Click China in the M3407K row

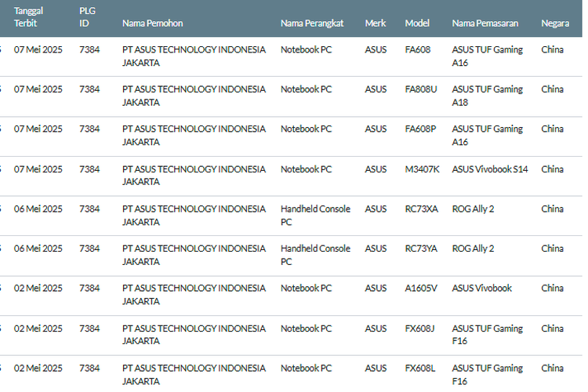(552, 169)
